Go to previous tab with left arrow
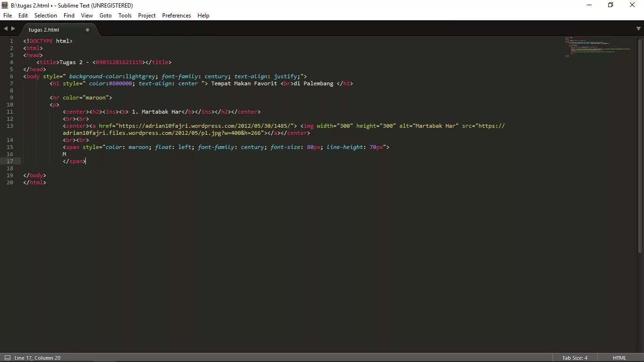This screenshot has height=362, width=644. point(6,29)
